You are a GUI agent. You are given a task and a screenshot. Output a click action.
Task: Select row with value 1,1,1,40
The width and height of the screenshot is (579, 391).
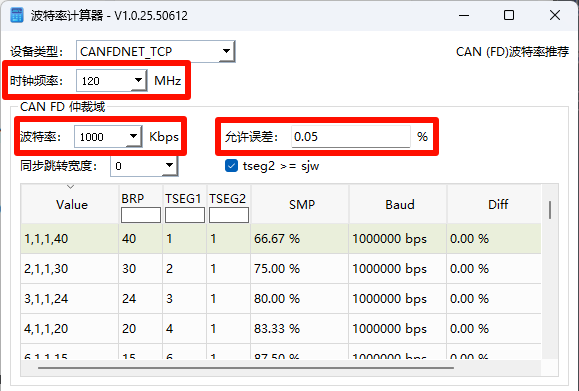281,239
